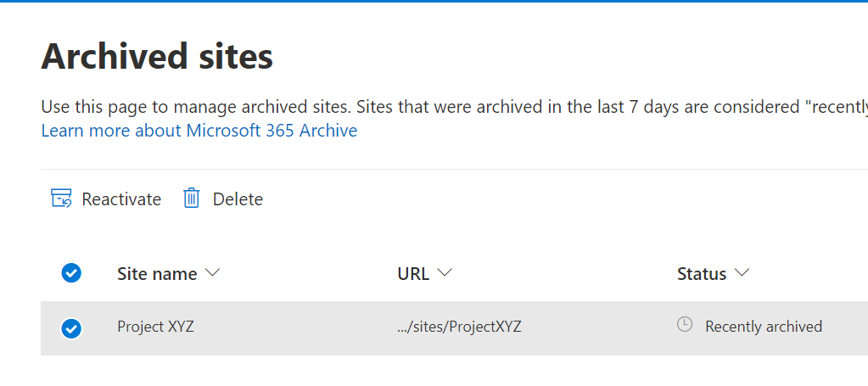Uncheck the Project XYZ row checkbox
Viewport: 868px width, 386px height.
click(71, 327)
